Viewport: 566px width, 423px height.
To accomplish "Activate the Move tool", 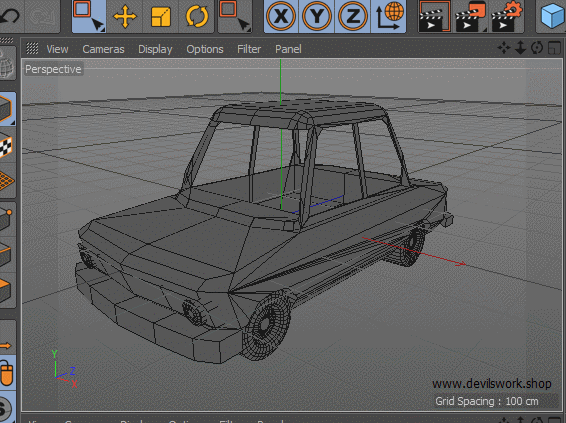I will (x=125, y=16).
